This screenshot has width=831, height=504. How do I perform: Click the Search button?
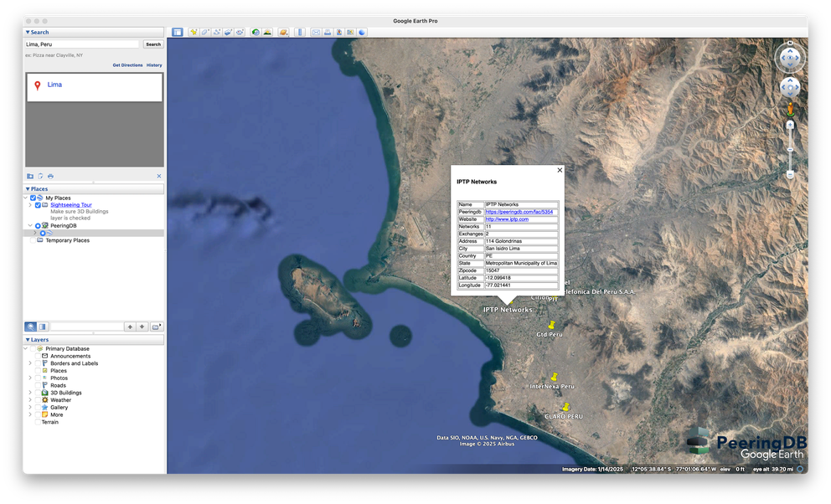coord(153,44)
